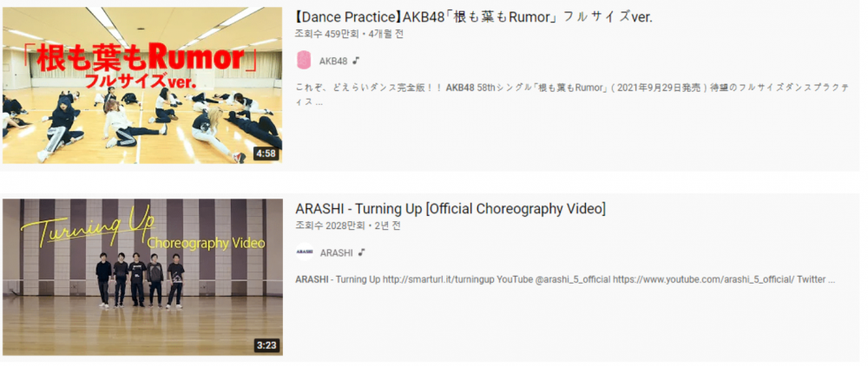
Task: Click the ARASHI Turning Up Official Choreography title
Action: (450, 209)
